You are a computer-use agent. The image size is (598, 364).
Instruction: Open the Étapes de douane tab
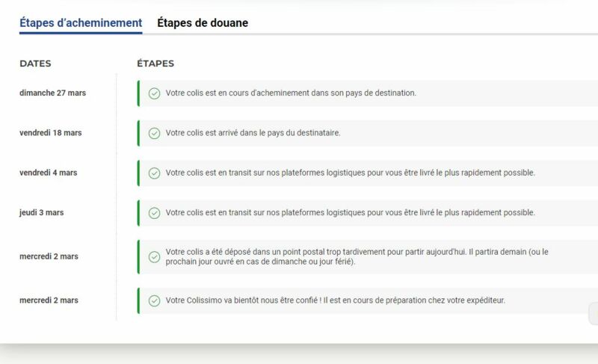coord(203,23)
